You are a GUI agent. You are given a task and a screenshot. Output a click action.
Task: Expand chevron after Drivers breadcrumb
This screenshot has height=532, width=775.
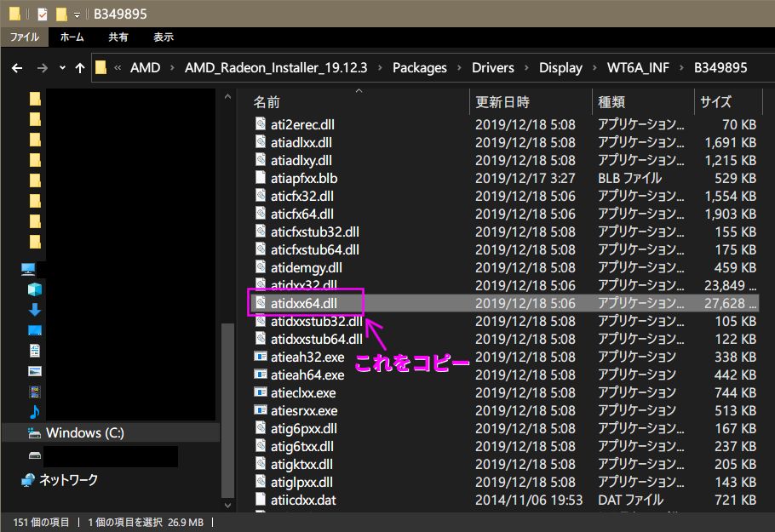(526, 68)
